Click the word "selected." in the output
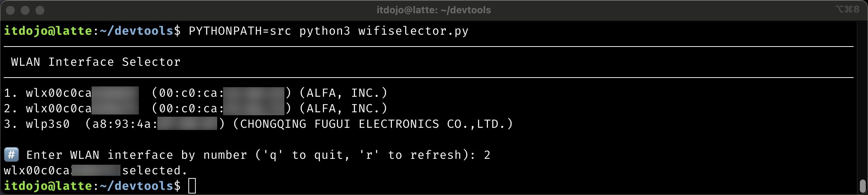The height and width of the screenshot is (195, 868). [155, 170]
